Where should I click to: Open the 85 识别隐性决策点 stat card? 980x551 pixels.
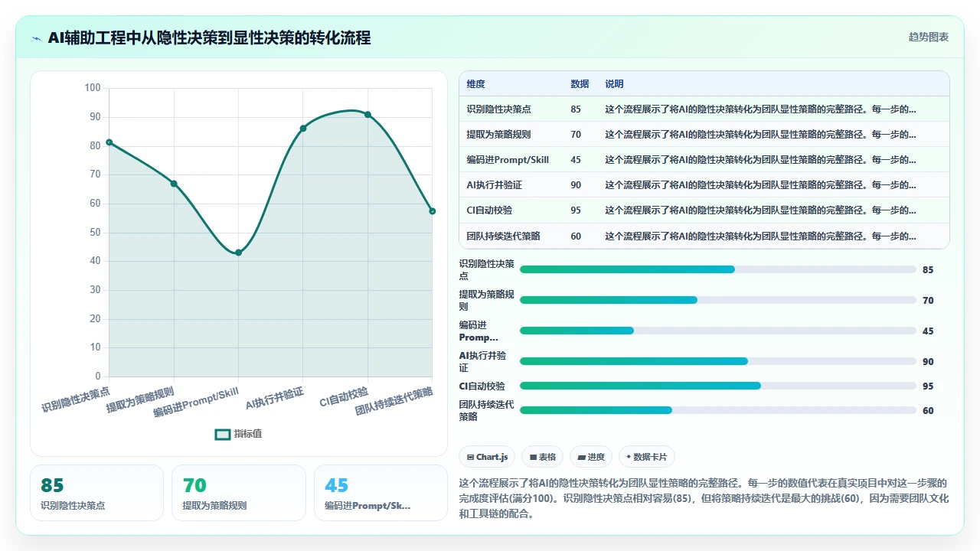coord(96,493)
